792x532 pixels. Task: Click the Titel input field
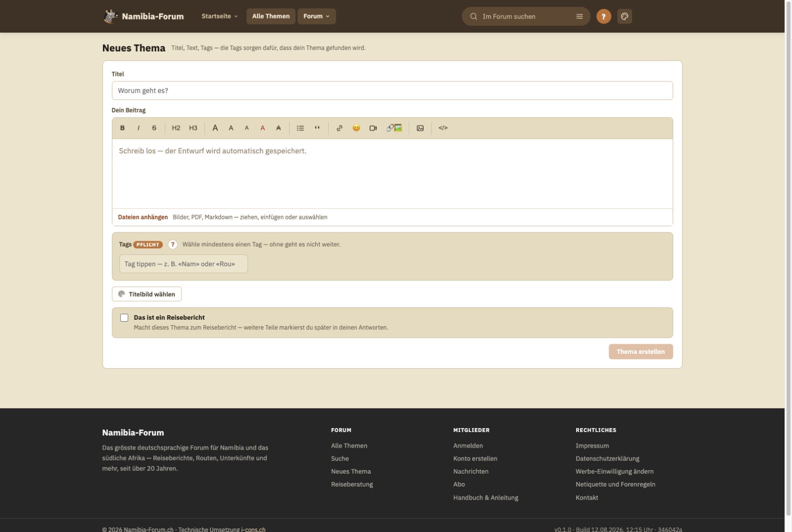[392, 90]
